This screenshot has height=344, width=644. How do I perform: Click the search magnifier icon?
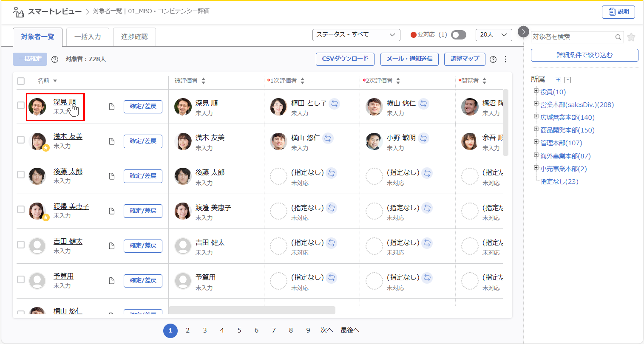[618, 37]
